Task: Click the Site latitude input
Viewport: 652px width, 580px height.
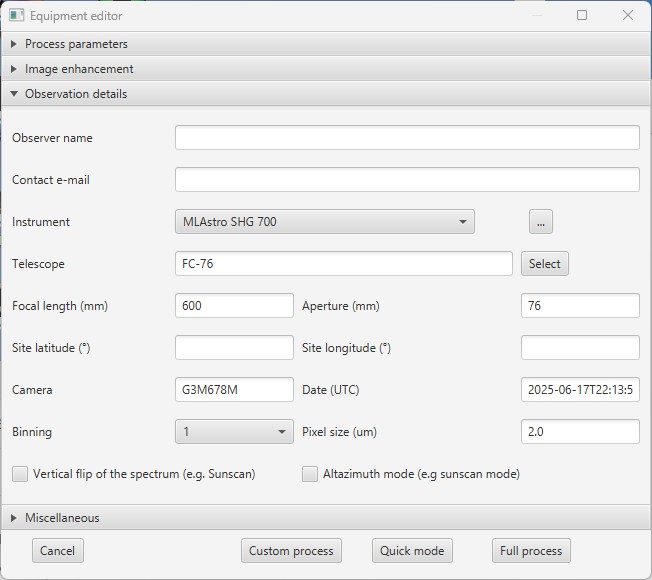Action: tap(234, 348)
